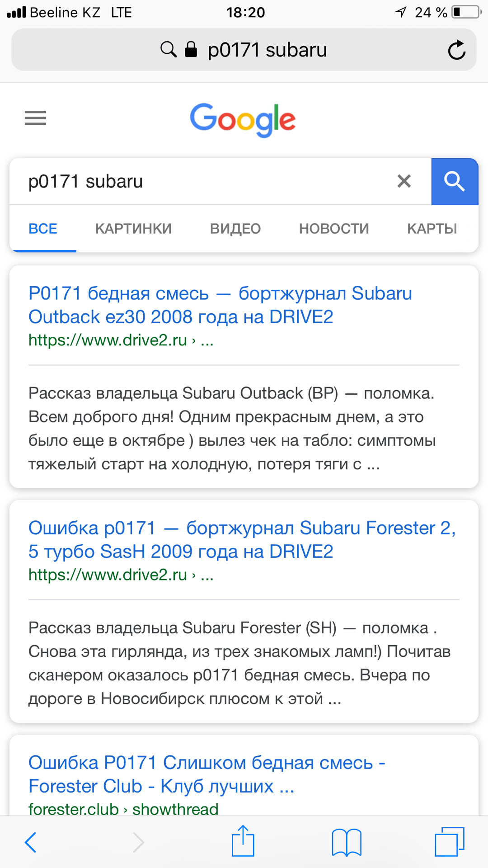Open the Subaru Forester SasH DRIVE2 result
The width and height of the screenshot is (488, 868).
(x=242, y=540)
